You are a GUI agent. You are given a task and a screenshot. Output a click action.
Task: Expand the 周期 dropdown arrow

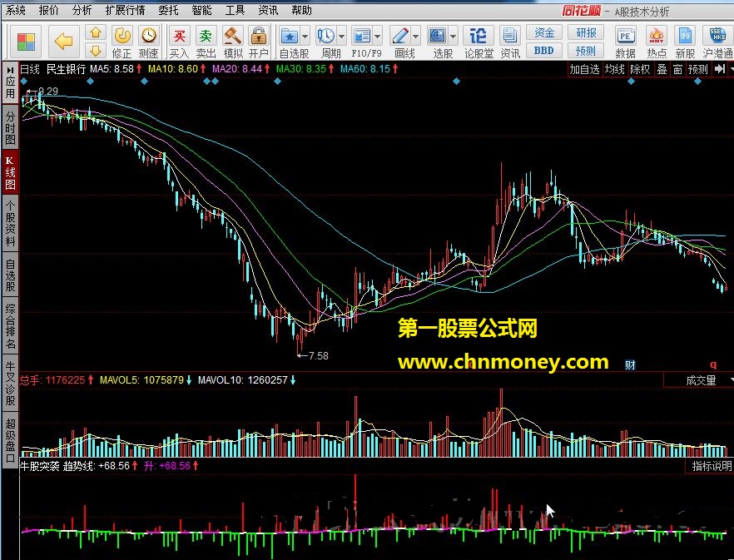pyautogui.click(x=341, y=36)
